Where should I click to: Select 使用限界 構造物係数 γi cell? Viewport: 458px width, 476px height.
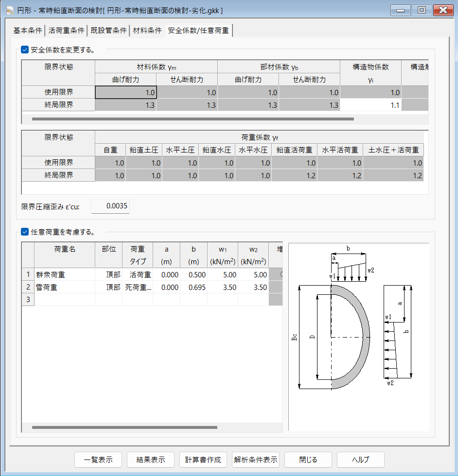pos(371,92)
